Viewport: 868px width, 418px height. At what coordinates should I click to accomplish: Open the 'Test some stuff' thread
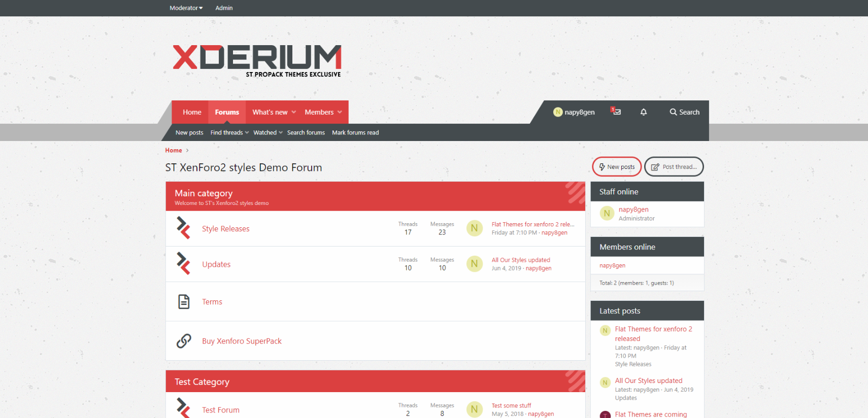pyautogui.click(x=511, y=405)
